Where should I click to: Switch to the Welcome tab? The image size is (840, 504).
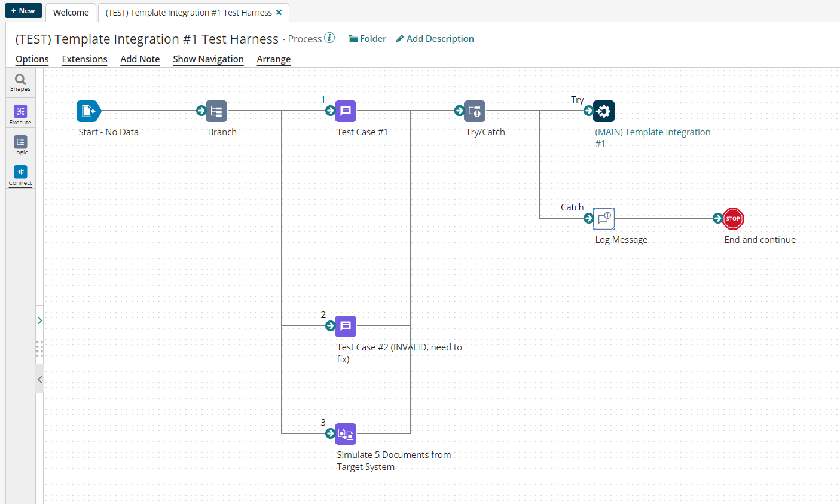(x=71, y=13)
